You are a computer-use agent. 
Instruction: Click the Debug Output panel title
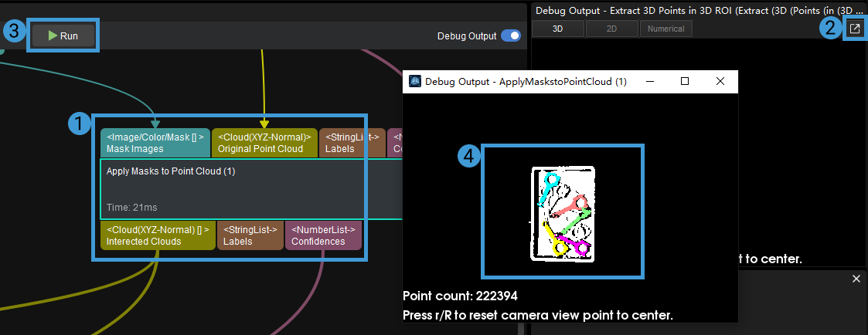(699, 11)
